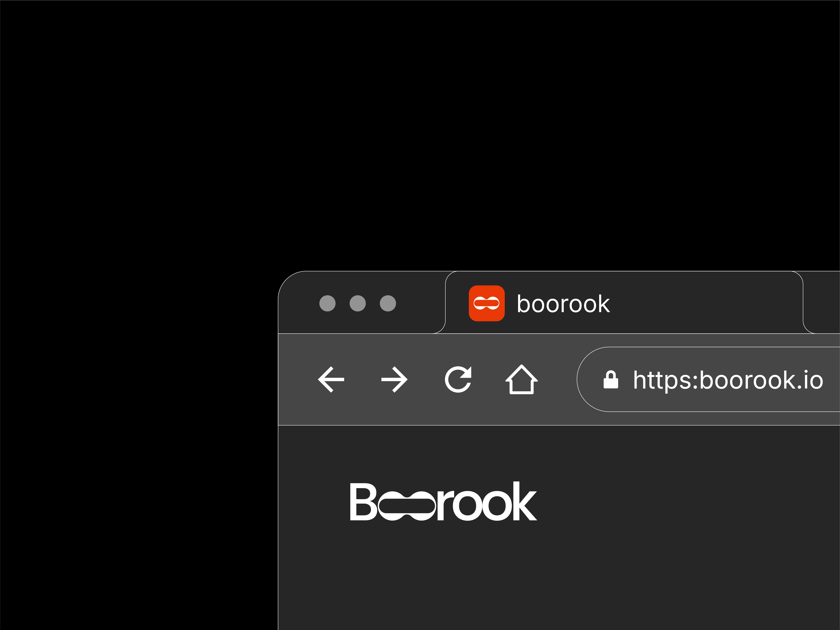This screenshot has height=630, width=840.
Task: Click the middle gray window dot
Action: pyautogui.click(x=358, y=303)
